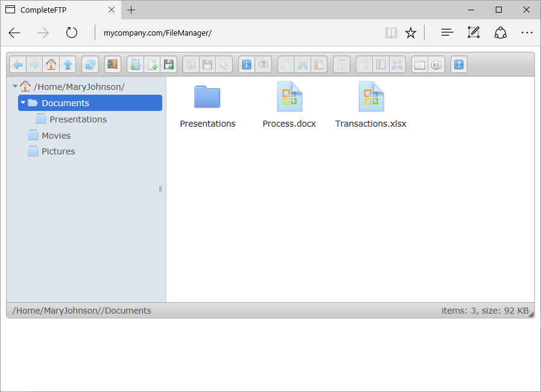
Task: Click the upload floppy disk icon
Action: tap(169, 65)
